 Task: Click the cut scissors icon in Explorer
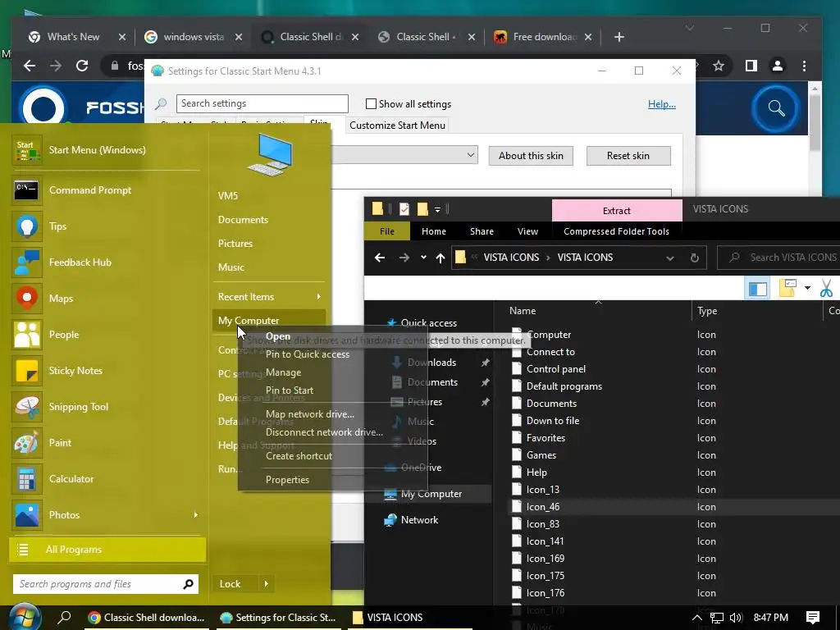pyautogui.click(x=827, y=288)
